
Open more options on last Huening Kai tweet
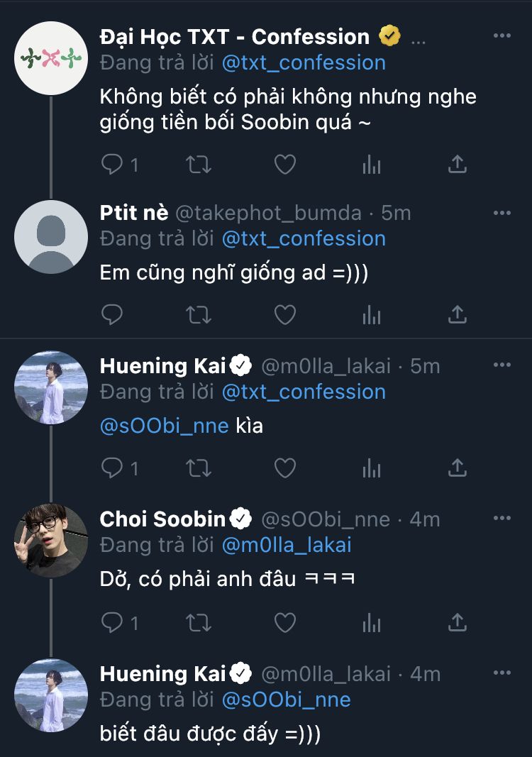502,673
